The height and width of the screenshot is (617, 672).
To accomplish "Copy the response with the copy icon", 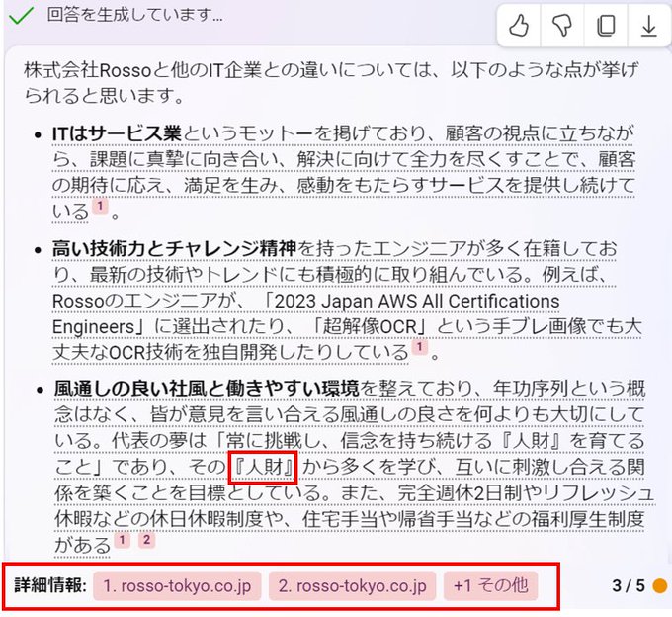I will pyautogui.click(x=606, y=26).
